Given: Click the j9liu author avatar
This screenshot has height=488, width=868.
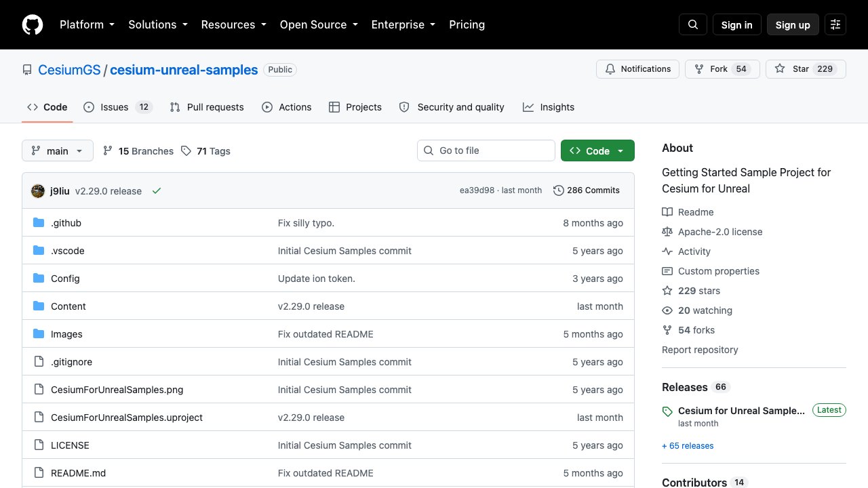Looking at the screenshot, I should click(38, 191).
